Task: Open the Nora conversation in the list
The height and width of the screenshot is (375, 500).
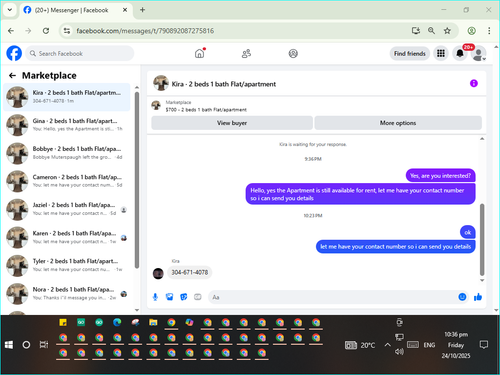Action: click(x=67, y=294)
